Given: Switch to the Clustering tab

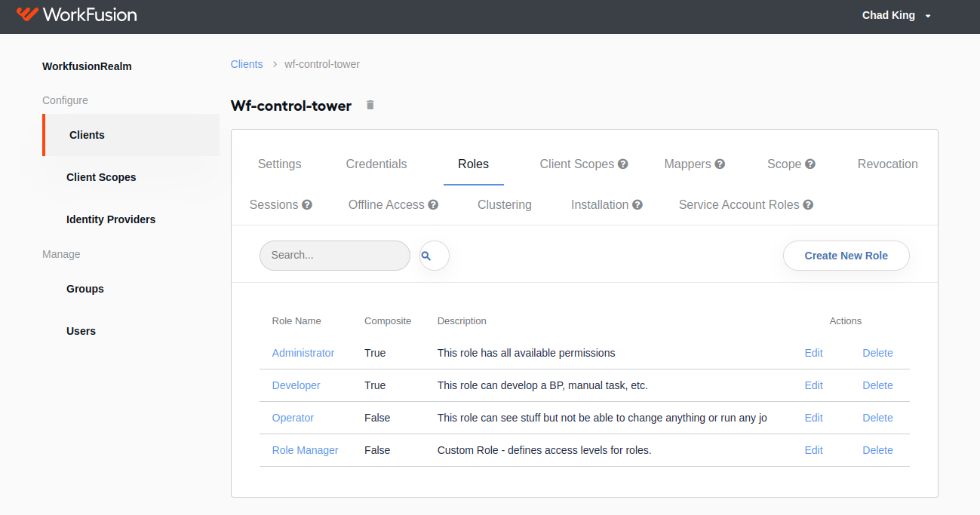Looking at the screenshot, I should click(505, 204).
